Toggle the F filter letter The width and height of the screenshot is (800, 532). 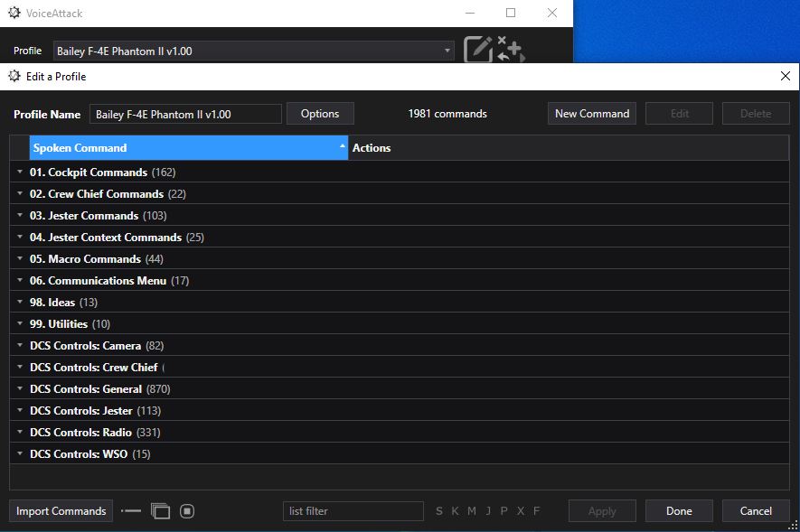coord(536,511)
